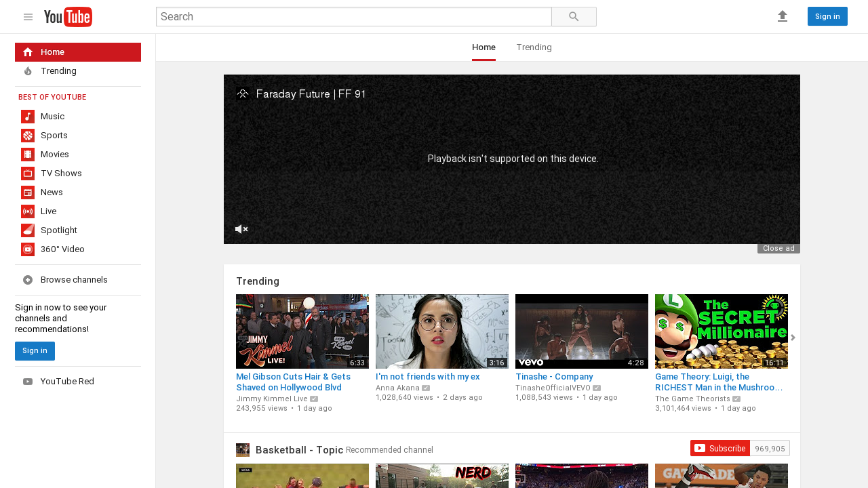Click the upload arrow icon
This screenshot has height=488, width=868.
783,16
